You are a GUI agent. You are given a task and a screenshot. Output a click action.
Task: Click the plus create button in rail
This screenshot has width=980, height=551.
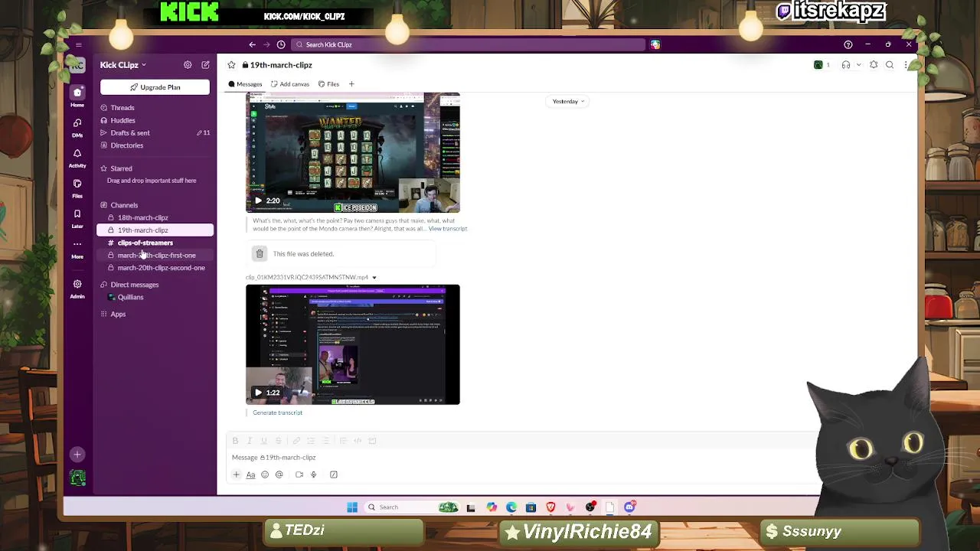pyautogui.click(x=77, y=455)
